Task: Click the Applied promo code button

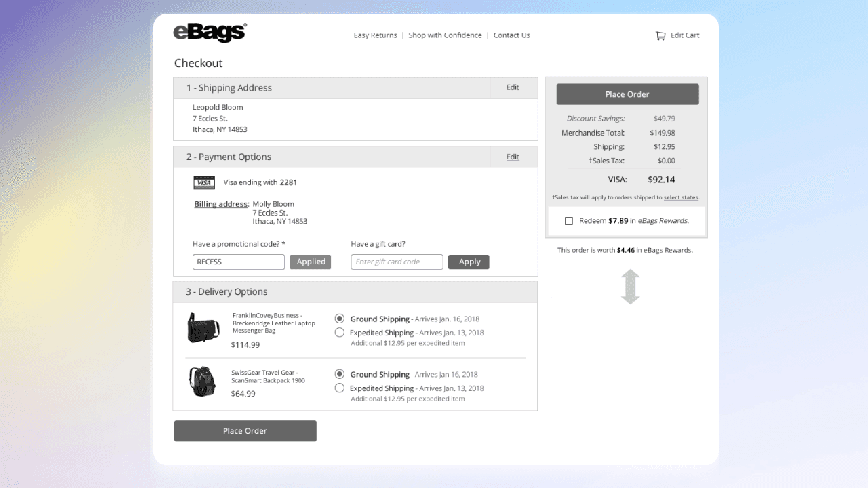Action: 311,262
